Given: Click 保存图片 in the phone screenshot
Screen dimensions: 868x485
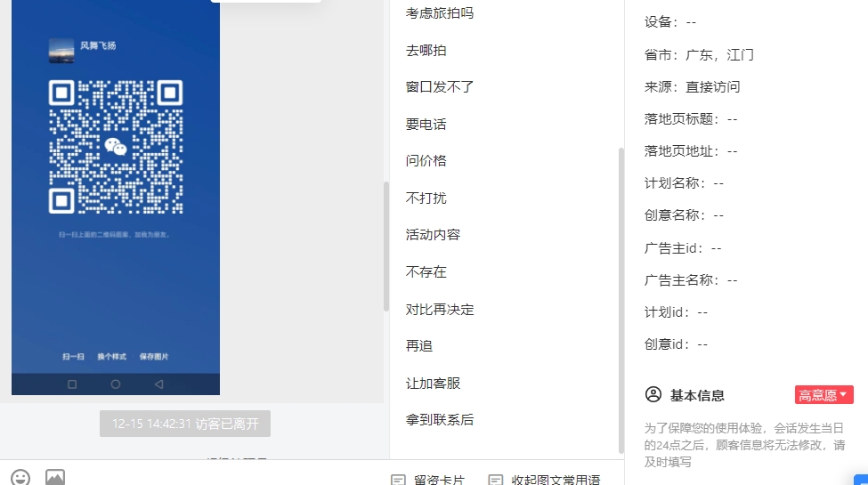Looking at the screenshot, I should click(154, 357).
